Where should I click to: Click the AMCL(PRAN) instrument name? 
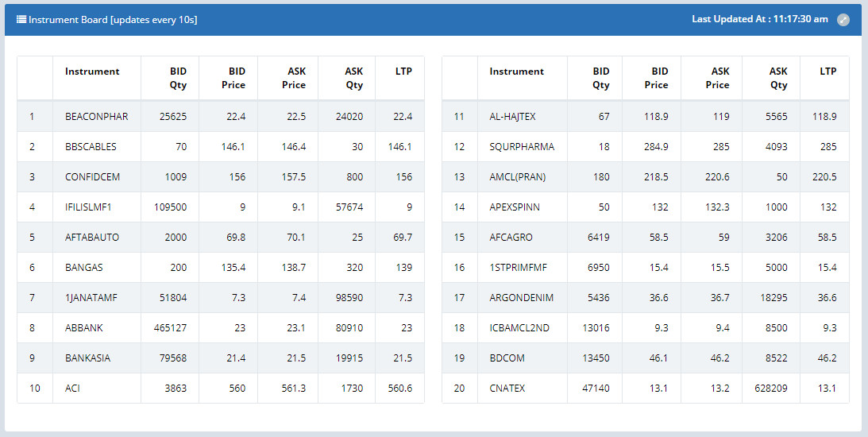point(517,177)
